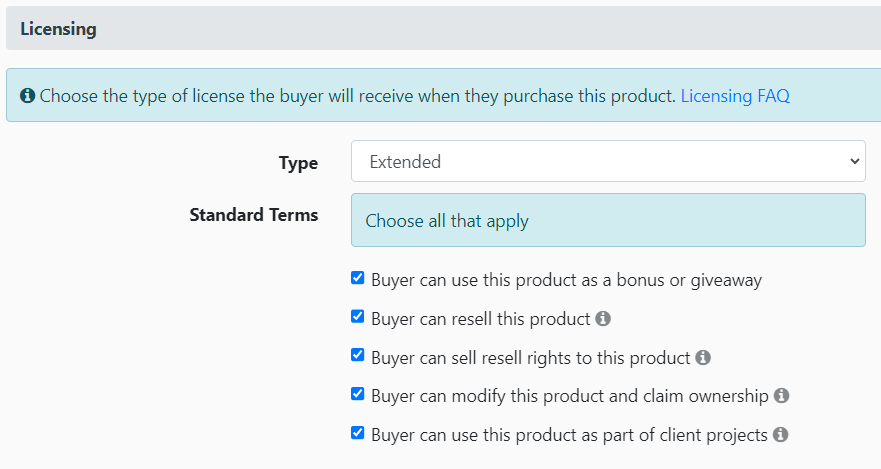This screenshot has height=469, width=881.
Task: Click the 'Buyer can use this product as a bonus or giveaway' label
Action: tap(566, 280)
